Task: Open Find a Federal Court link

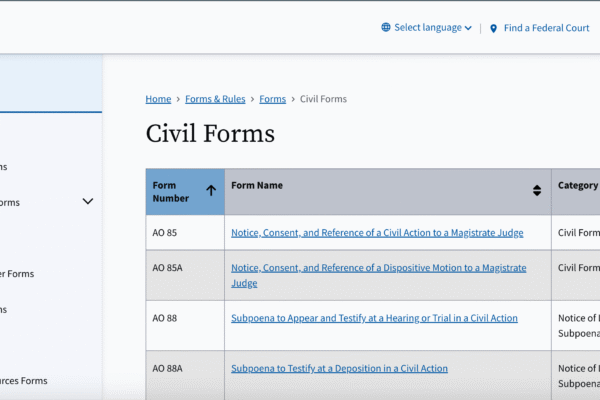Action: [x=546, y=28]
